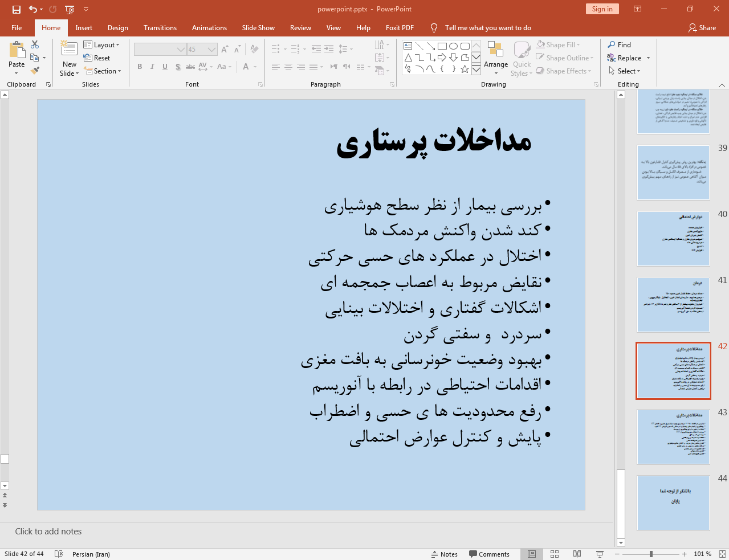Increase the font size with the A icon
The width and height of the screenshot is (729, 560).
225,50
